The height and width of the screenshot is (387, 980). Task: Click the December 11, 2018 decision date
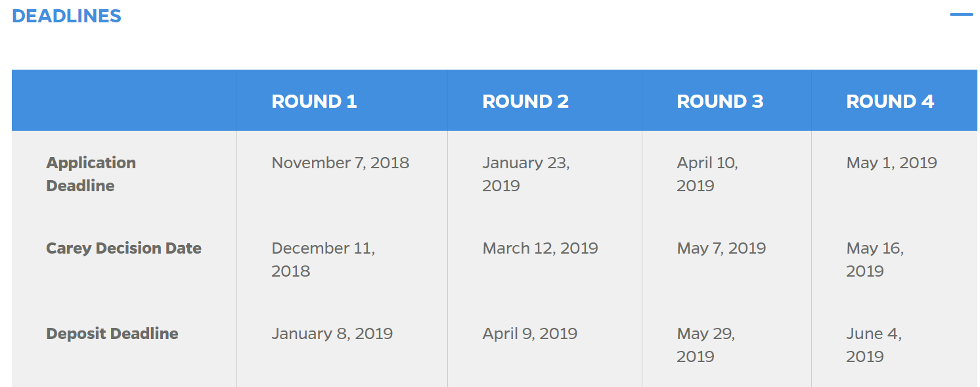click(x=323, y=260)
